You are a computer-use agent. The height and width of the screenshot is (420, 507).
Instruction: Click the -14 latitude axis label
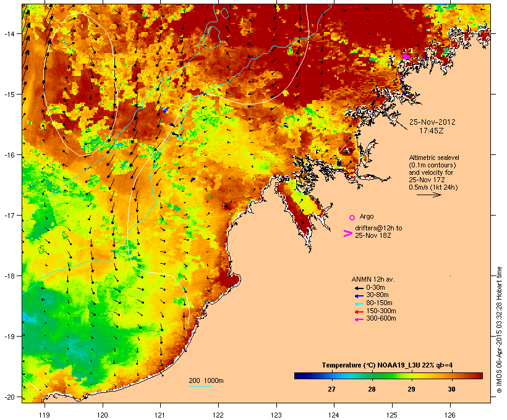(9, 33)
